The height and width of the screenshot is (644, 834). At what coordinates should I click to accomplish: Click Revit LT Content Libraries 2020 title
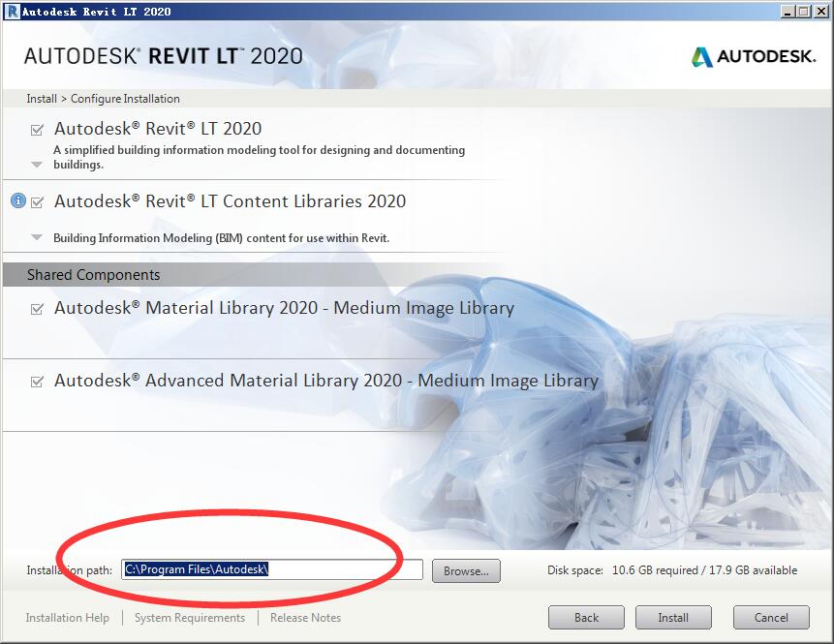(230, 201)
